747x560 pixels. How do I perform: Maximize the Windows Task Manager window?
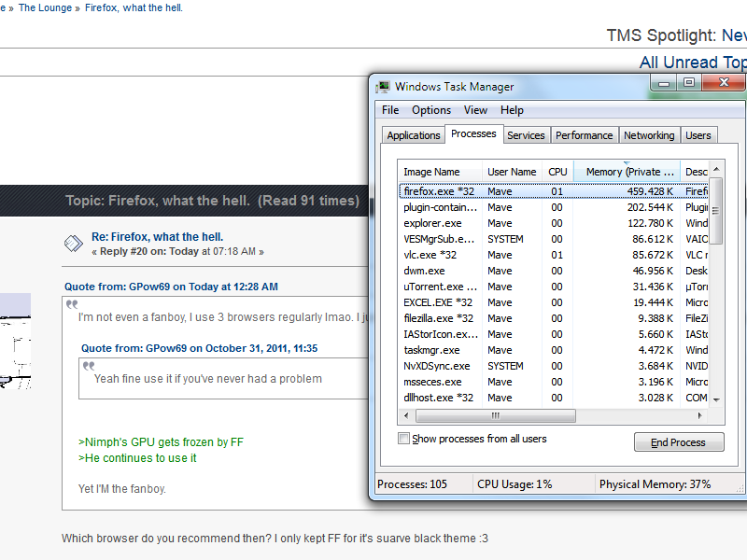click(x=689, y=83)
